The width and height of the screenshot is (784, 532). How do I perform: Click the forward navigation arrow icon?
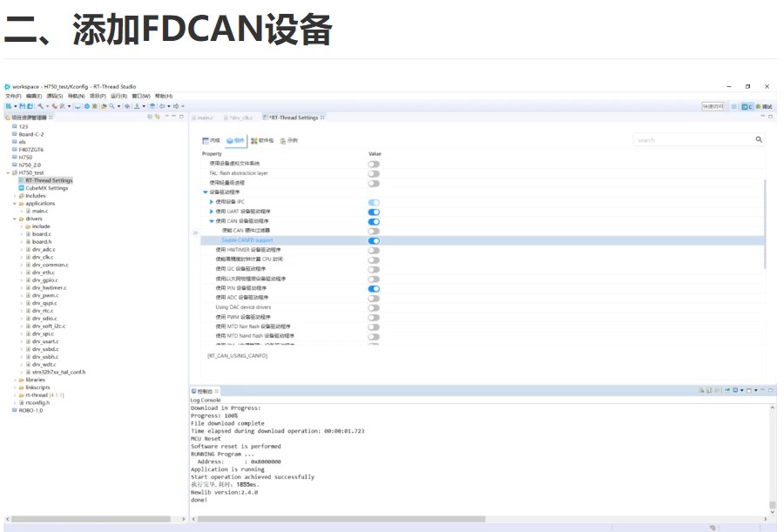click(x=175, y=106)
